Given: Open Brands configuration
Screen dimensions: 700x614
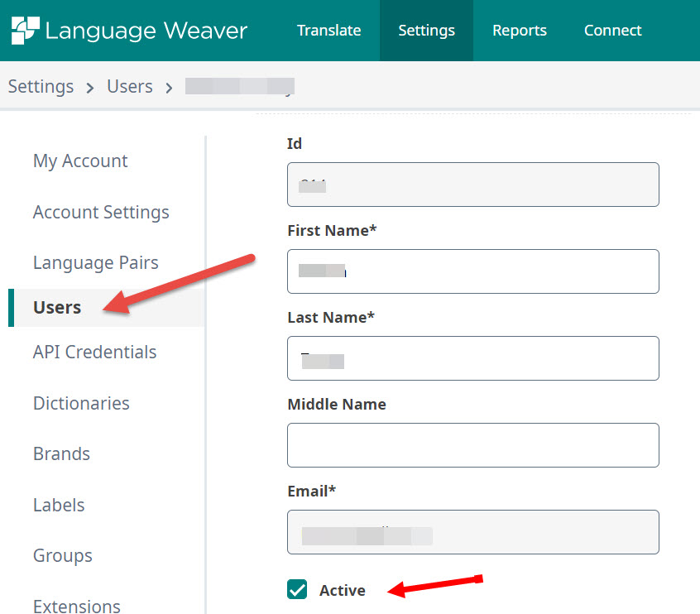Looking at the screenshot, I should tap(61, 453).
